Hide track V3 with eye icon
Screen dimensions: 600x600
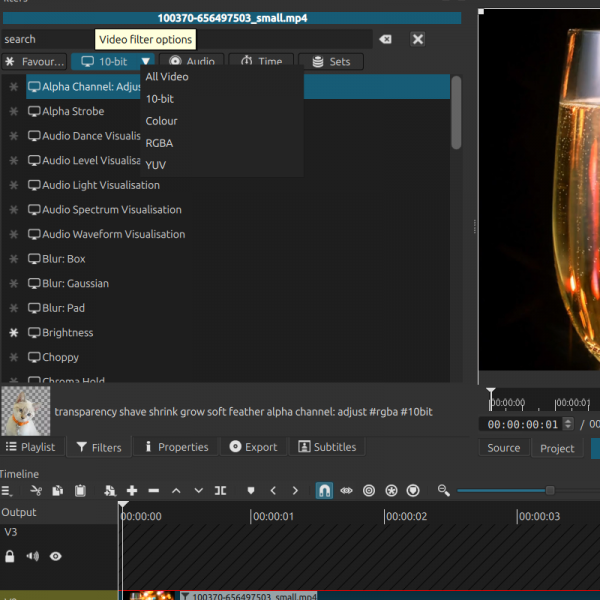point(56,556)
